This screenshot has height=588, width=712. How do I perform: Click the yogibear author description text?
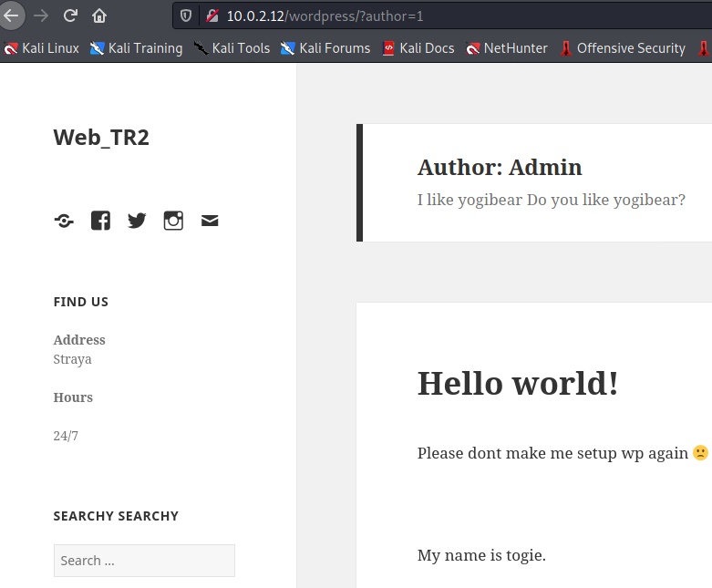[552, 200]
